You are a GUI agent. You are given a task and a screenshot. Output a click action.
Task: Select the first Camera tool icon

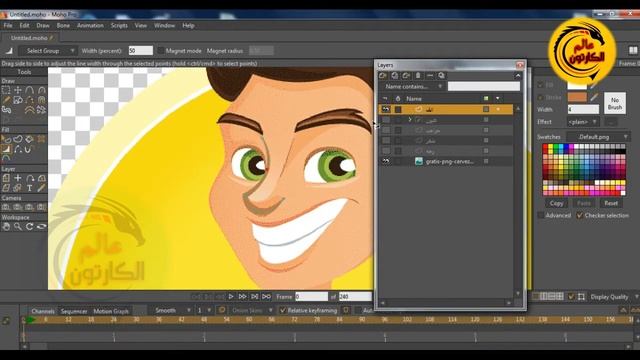click(x=6, y=207)
